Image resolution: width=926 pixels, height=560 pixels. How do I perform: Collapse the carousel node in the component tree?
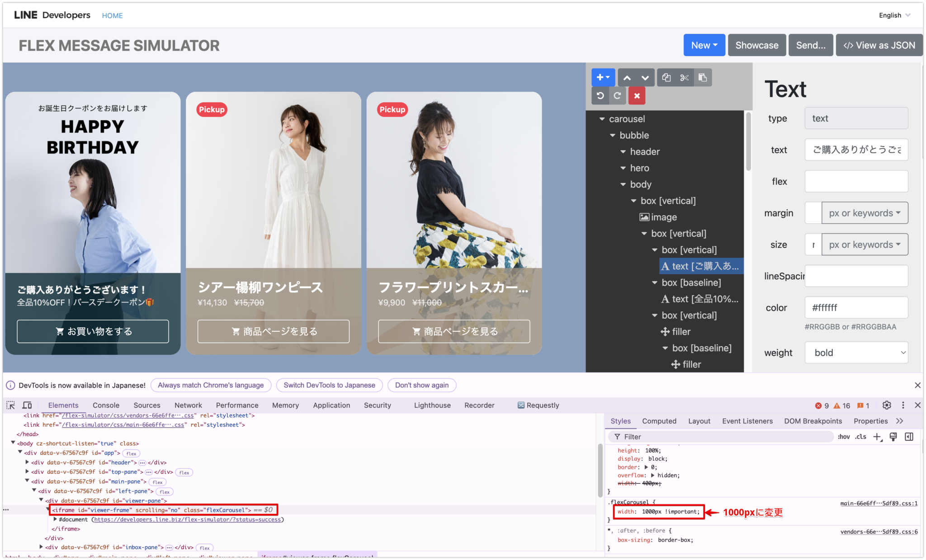[x=602, y=118]
